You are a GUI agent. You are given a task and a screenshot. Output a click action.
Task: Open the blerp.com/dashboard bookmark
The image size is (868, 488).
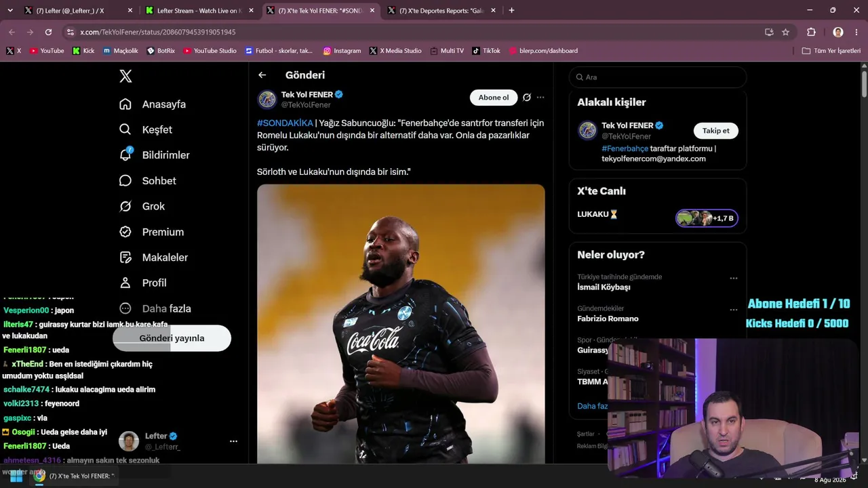[543, 51]
